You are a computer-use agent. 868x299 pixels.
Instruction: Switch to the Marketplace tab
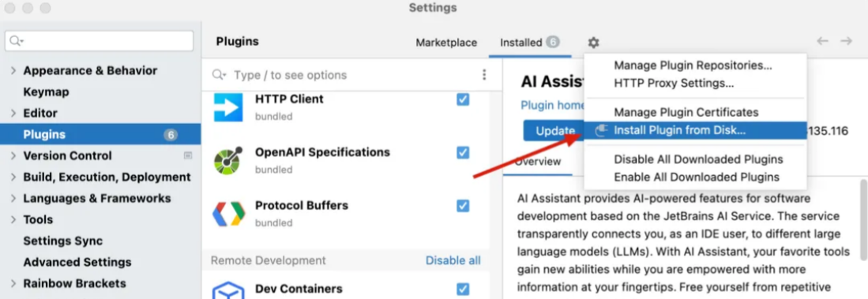coord(446,43)
